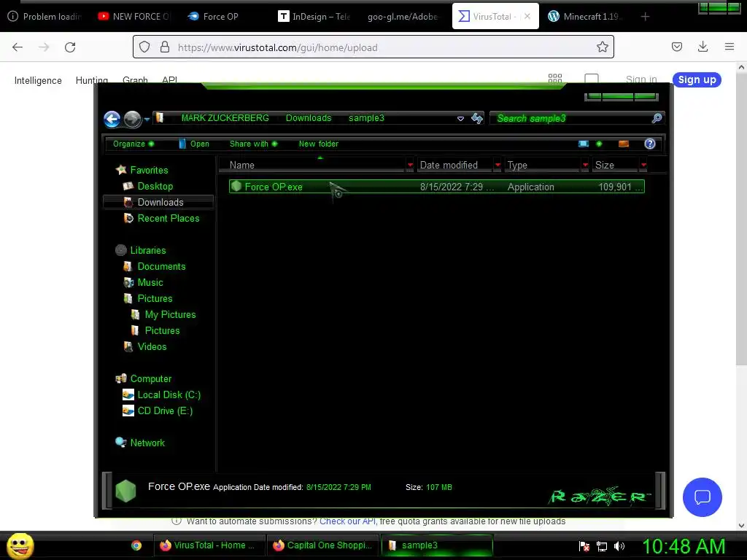Image resolution: width=747 pixels, height=560 pixels.
Task: Expand the address bar path dropdown
Action: click(460, 119)
